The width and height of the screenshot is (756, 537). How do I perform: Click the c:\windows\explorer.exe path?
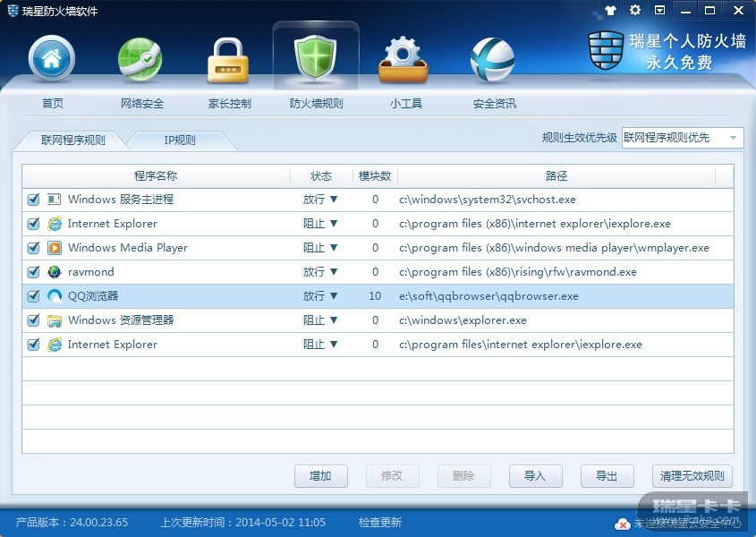[x=463, y=320]
